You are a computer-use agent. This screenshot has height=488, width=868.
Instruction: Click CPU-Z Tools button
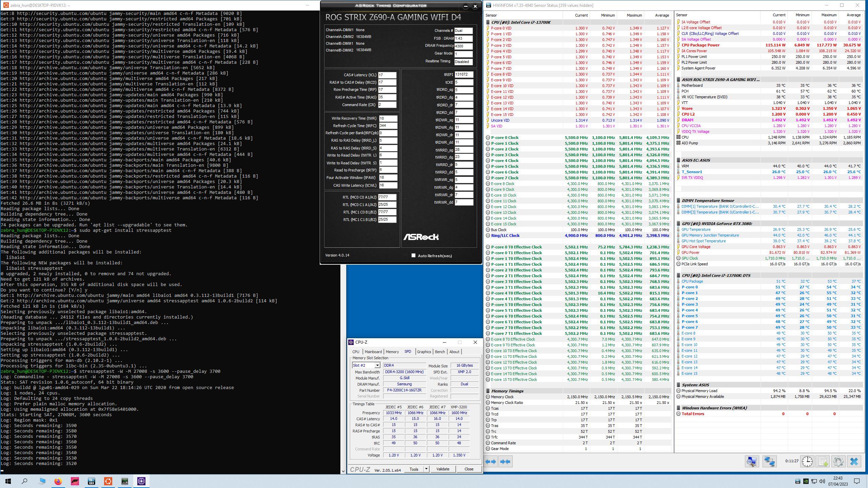[414, 469]
